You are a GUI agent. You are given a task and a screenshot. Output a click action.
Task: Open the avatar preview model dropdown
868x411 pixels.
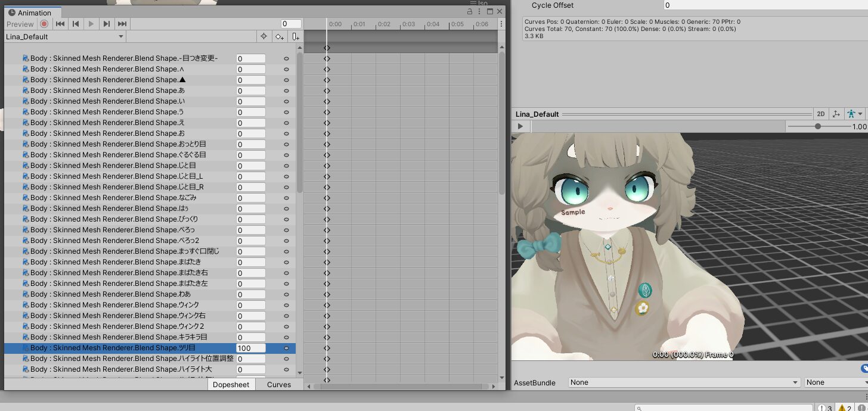853,114
